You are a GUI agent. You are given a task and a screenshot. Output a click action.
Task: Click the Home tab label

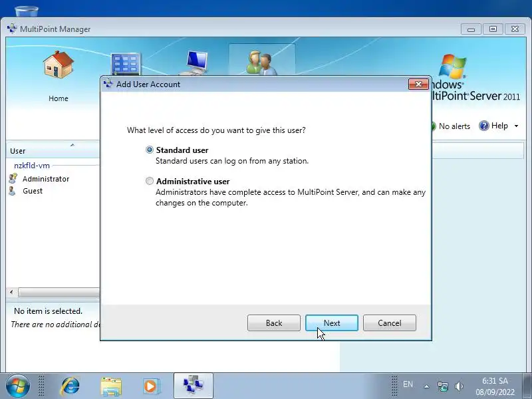(x=59, y=98)
